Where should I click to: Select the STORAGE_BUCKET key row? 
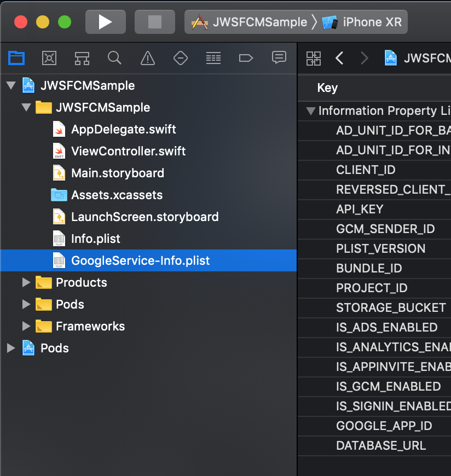(x=374, y=308)
